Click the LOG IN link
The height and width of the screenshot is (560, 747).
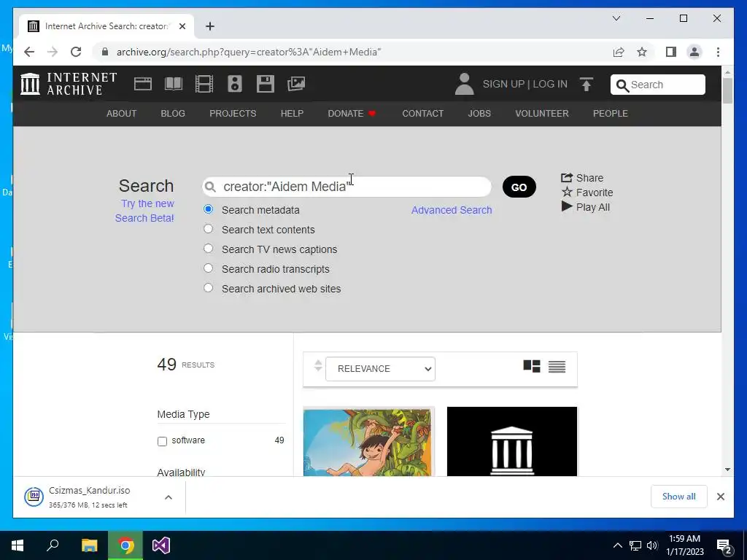click(550, 84)
